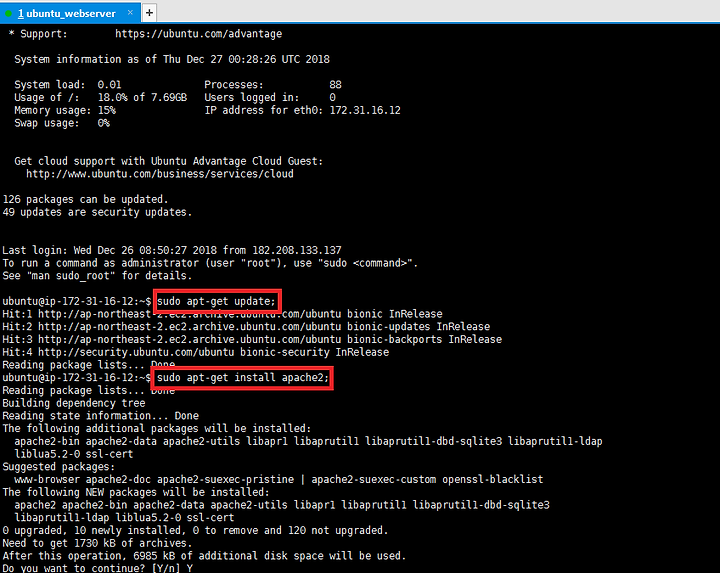720x573 pixels.
Task: Click the Hit:4 security.ubuntu.com bionic-security line
Action: (x=196, y=352)
